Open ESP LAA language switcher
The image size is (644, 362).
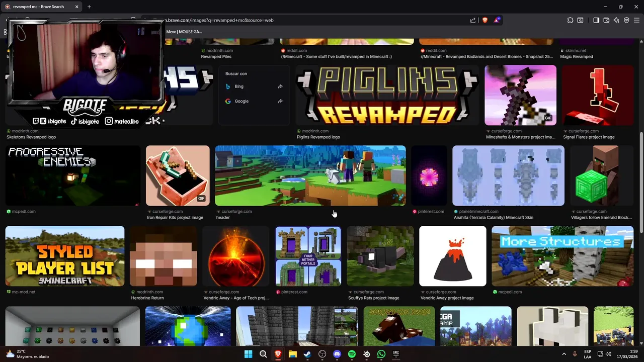point(588,354)
